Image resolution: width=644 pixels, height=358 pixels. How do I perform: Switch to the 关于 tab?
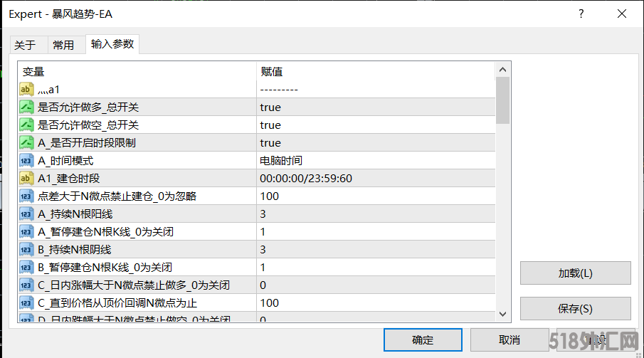click(x=25, y=45)
